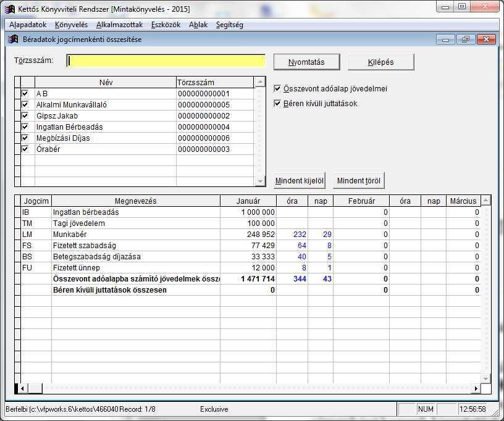The width and height of the screenshot is (504, 421).
Task: Click the Munkabér January value 248 952
Action: (248, 235)
